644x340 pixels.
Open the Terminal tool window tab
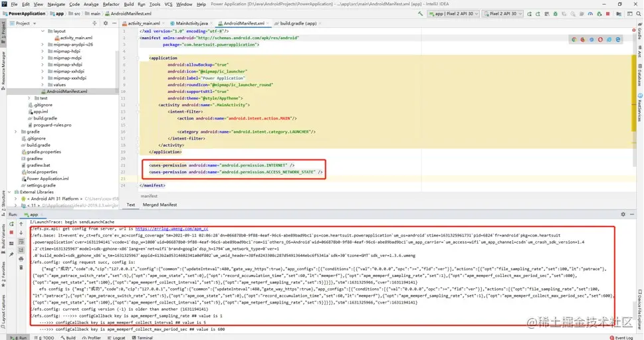(142, 337)
